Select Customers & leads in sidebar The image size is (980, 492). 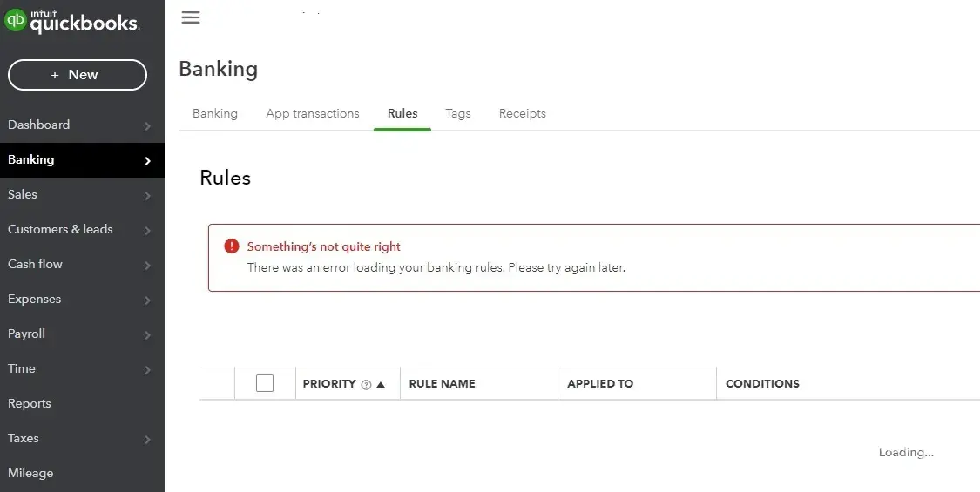click(60, 229)
